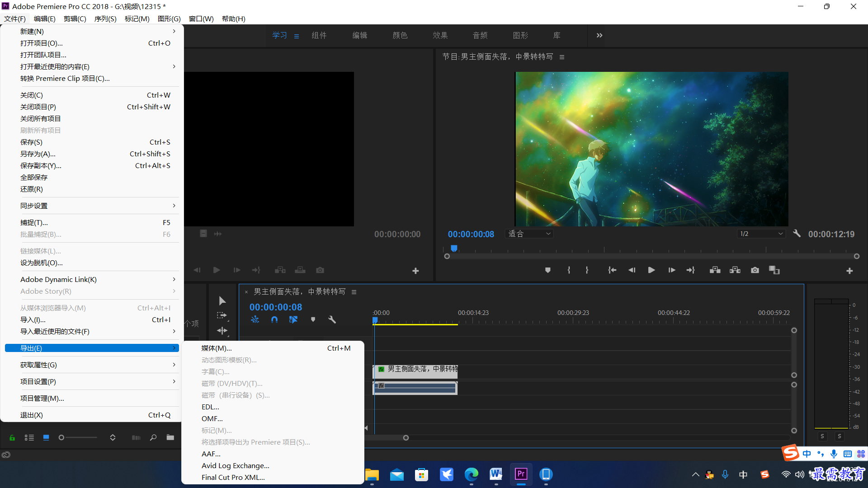Go to In point in the Program monitor

(612, 270)
